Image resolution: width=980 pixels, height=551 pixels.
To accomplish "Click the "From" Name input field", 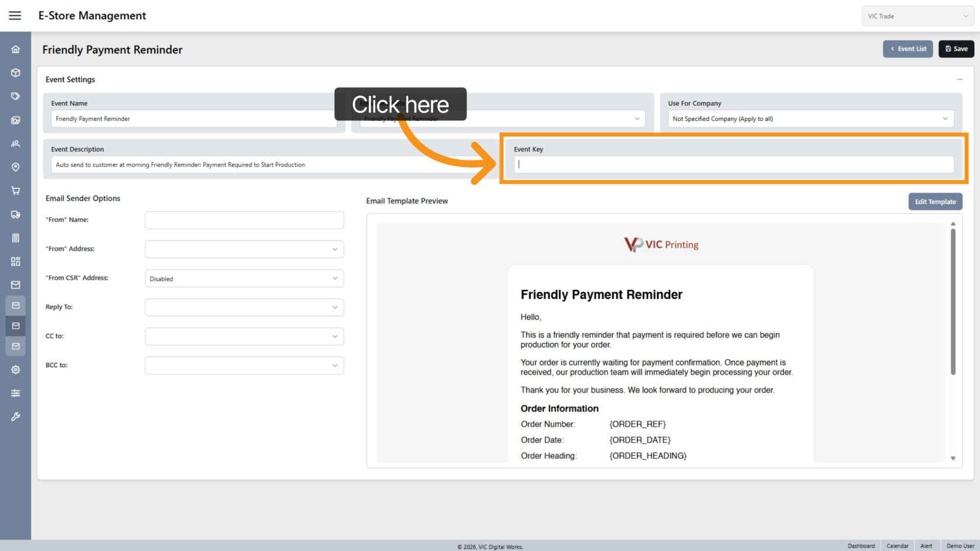I will click(x=244, y=220).
